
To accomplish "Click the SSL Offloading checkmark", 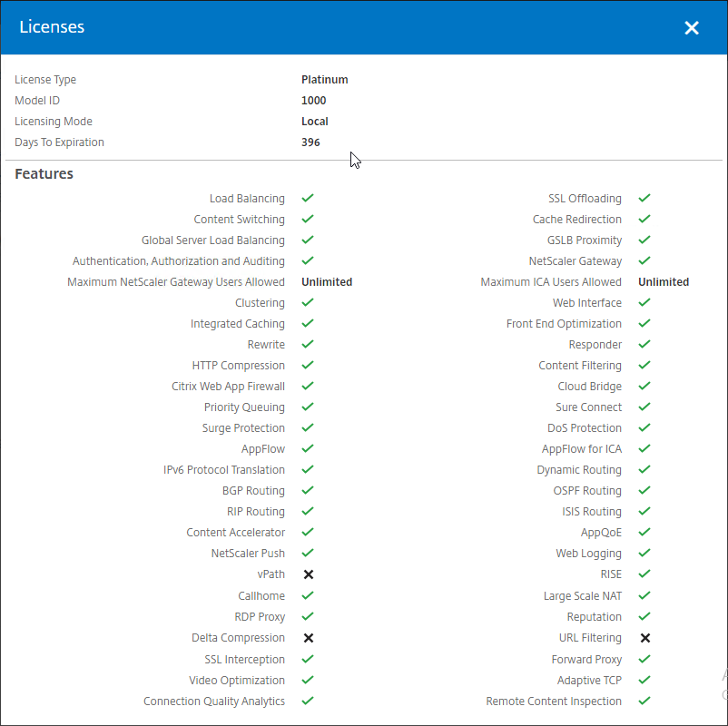I will point(644,198).
